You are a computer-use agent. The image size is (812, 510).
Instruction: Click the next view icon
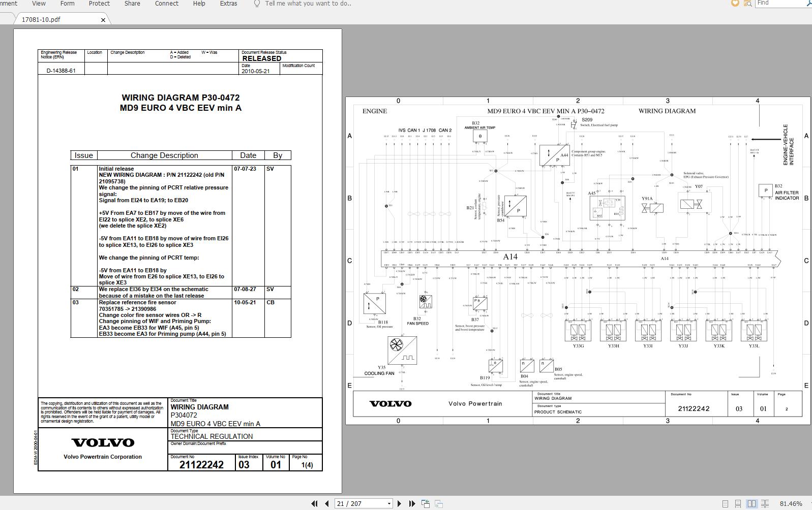tap(438, 503)
